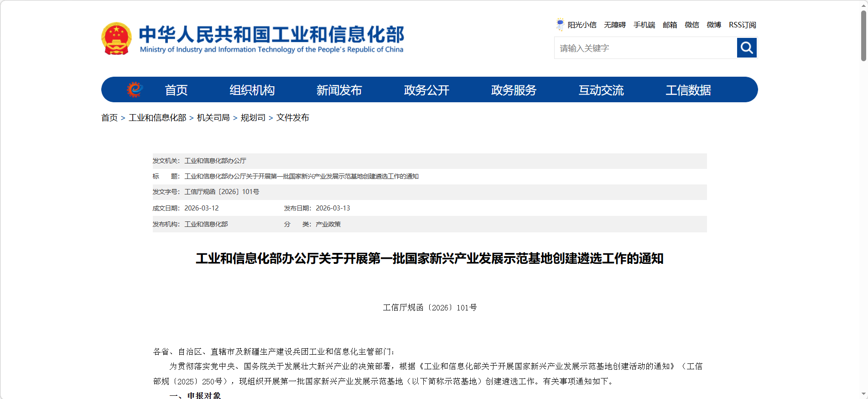Click the 邮箱 link in header
Screen dimensions: 868x399
[x=670, y=25]
